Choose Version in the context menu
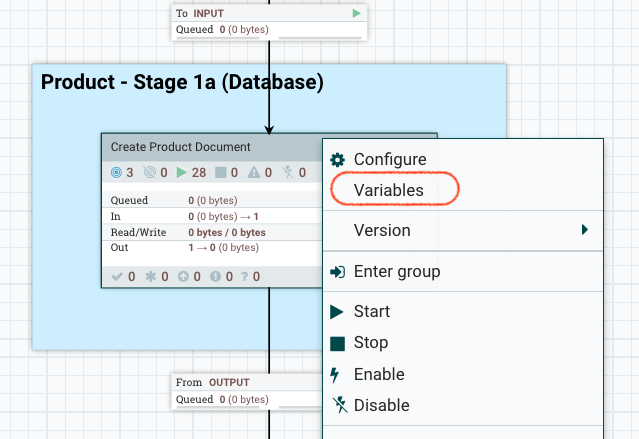This screenshot has width=639, height=439. point(382,230)
